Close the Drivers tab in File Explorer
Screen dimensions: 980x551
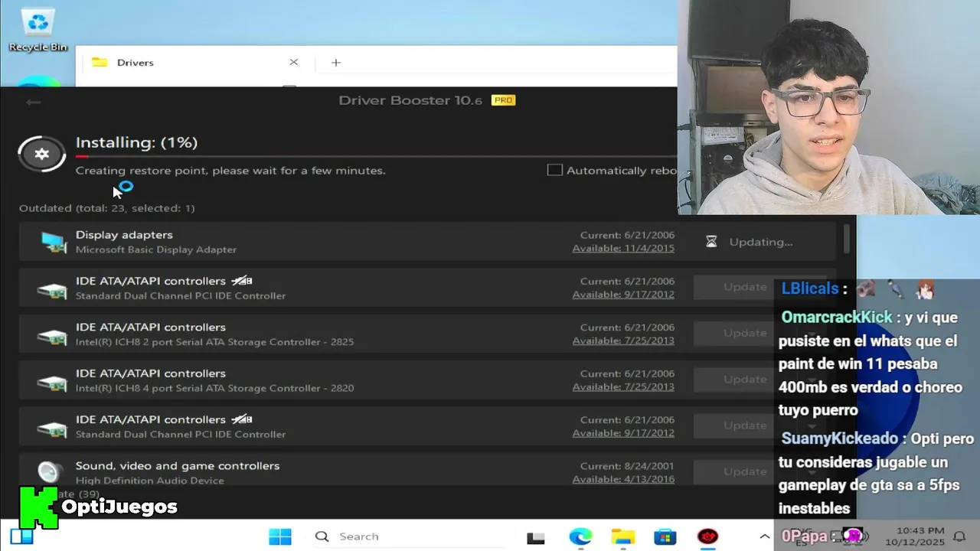(x=293, y=62)
